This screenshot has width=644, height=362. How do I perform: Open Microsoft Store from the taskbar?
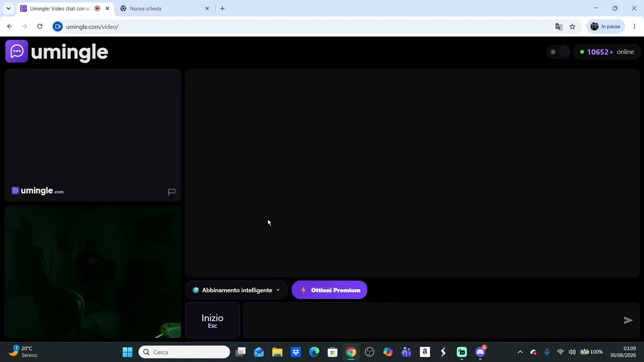[333, 352]
